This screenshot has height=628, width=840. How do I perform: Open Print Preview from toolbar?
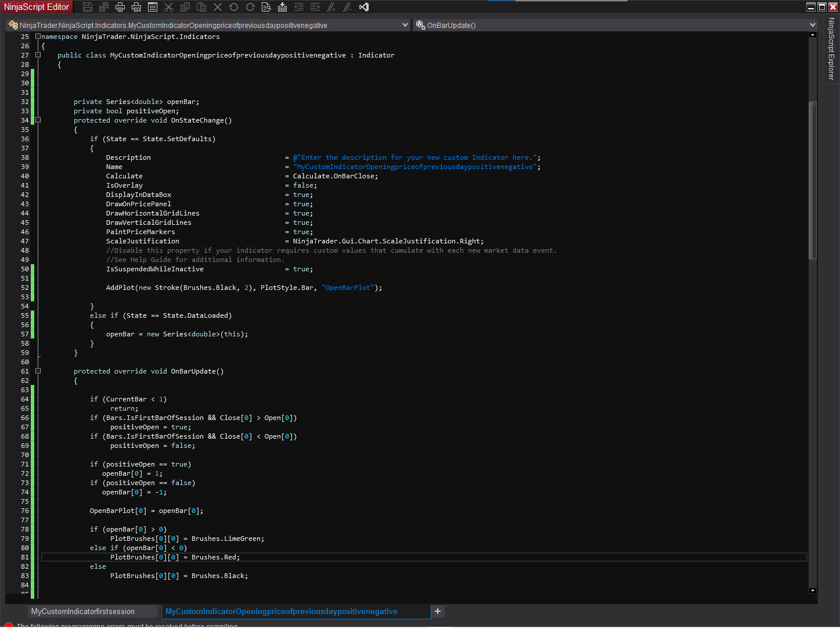click(x=136, y=7)
